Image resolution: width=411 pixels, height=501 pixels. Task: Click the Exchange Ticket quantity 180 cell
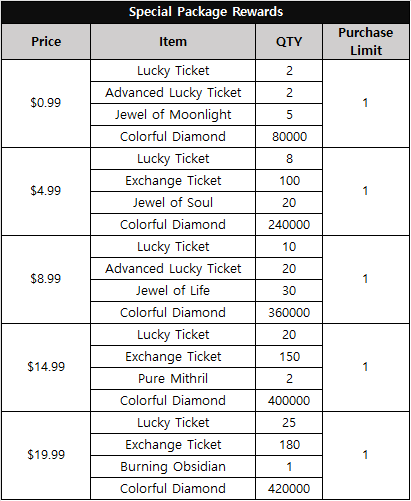point(289,445)
